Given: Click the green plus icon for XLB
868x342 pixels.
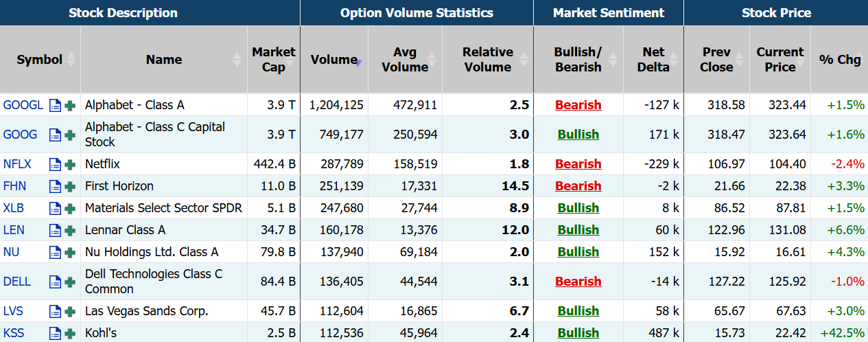Looking at the screenshot, I should tap(70, 209).
